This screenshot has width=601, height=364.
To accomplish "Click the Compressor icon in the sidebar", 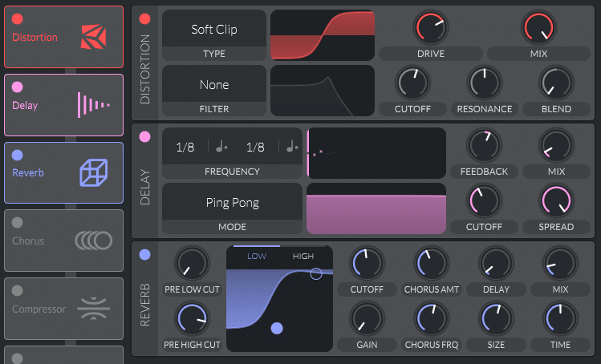I will (94, 309).
